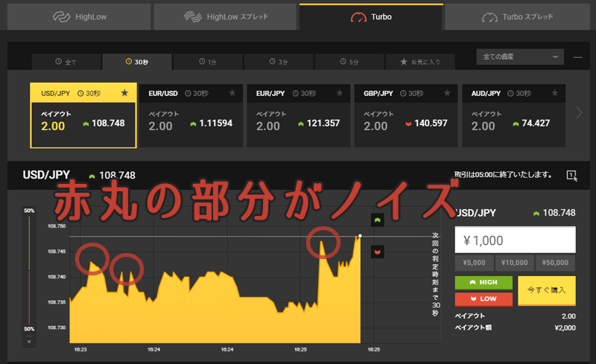
Task: Show next assets with the right chevron
Action: [x=579, y=113]
